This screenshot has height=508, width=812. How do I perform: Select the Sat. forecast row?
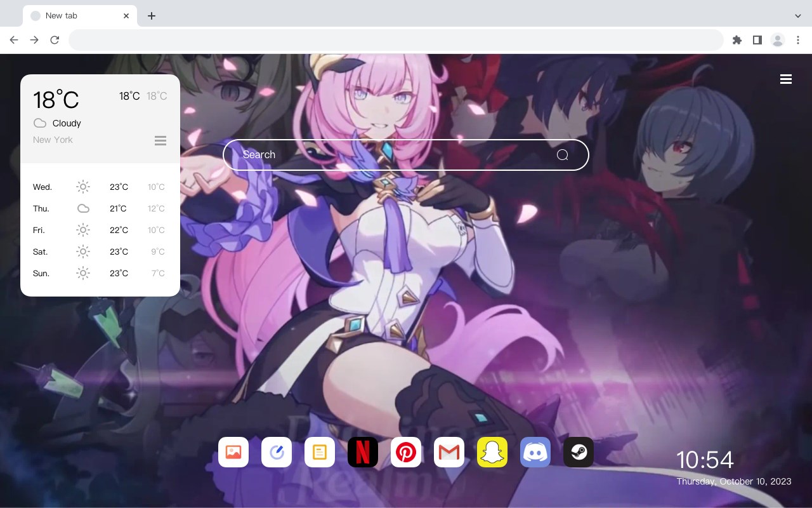(x=100, y=251)
